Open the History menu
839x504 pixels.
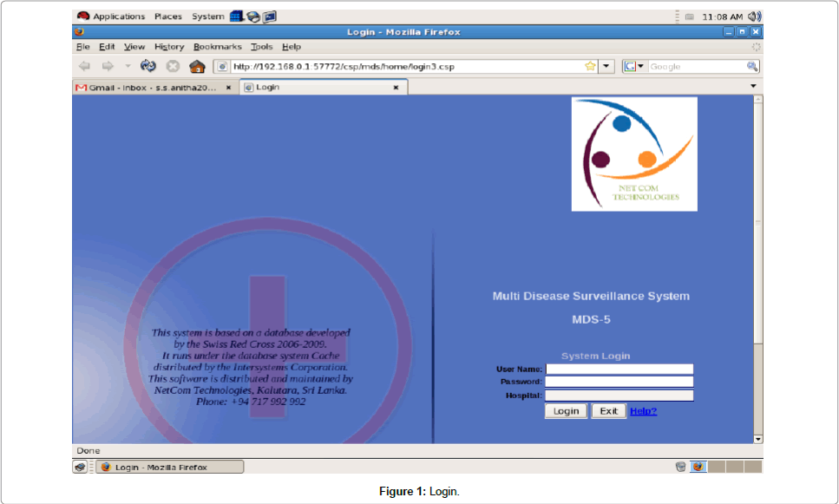pos(169,47)
